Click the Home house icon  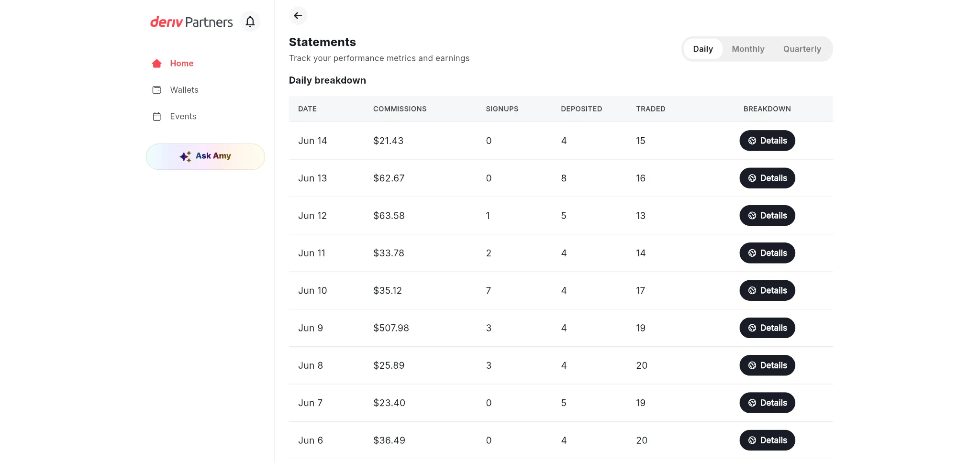156,64
